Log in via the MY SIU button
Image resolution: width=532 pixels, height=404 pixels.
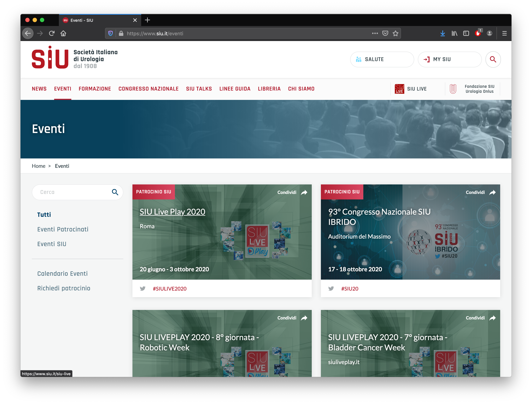[x=450, y=59]
